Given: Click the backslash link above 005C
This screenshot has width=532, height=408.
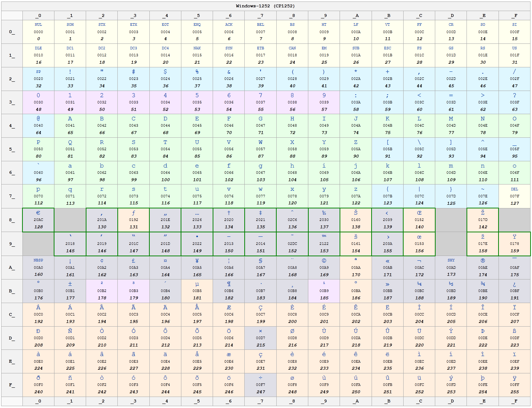Looking at the screenshot, I should 419,142.
